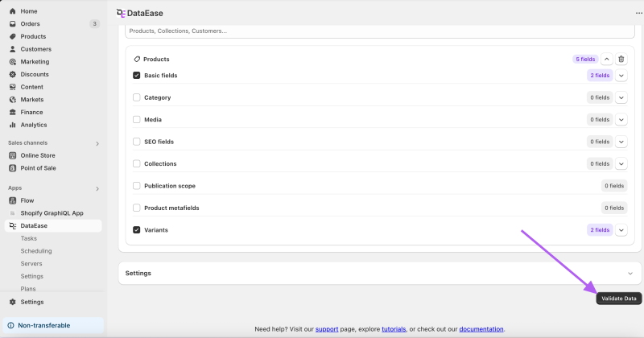Click the Non-transferable banner
This screenshot has height=338, width=644.
click(53, 325)
